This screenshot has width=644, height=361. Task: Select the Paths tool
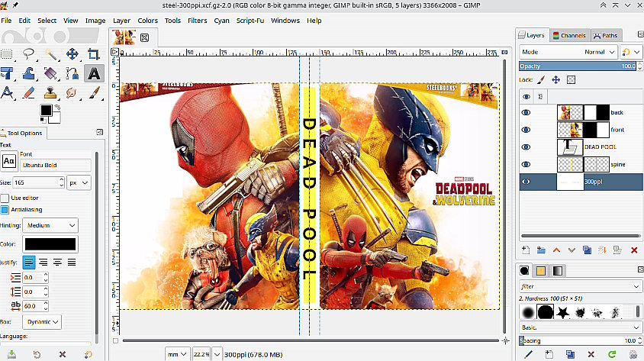(72, 73)
